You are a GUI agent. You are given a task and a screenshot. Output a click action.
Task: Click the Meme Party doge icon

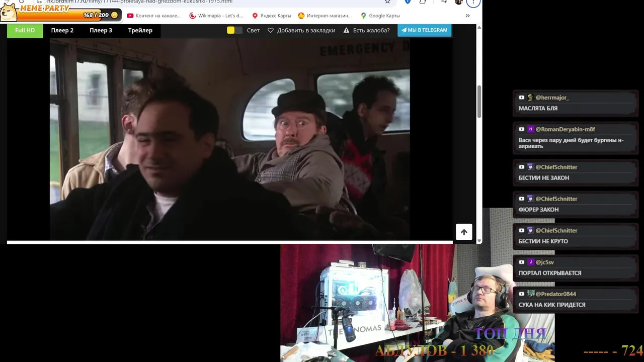coord(9,12)
